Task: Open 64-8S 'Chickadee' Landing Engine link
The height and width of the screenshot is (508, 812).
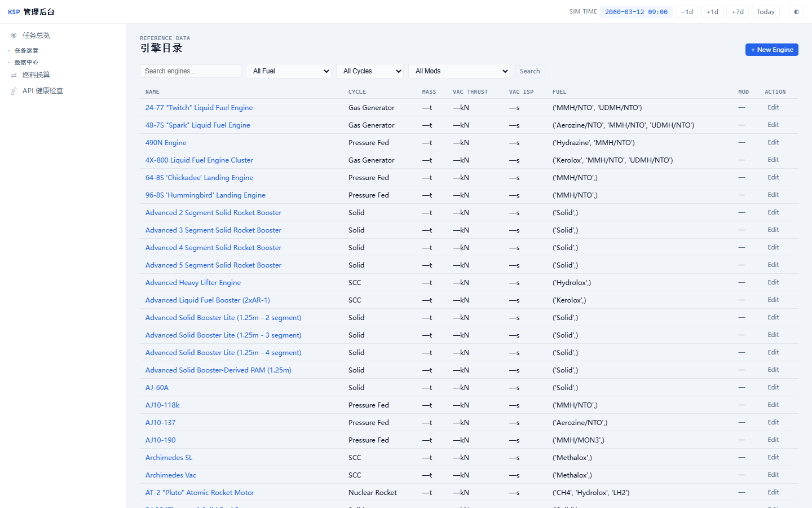Action: pyautogui.click(x=199, y=178)
